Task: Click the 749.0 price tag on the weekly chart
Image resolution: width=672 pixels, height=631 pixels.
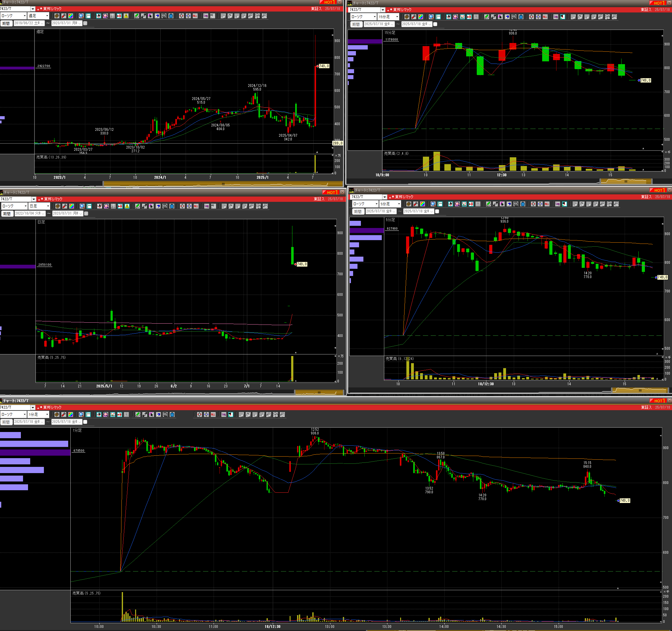Action: pos(324,66)
